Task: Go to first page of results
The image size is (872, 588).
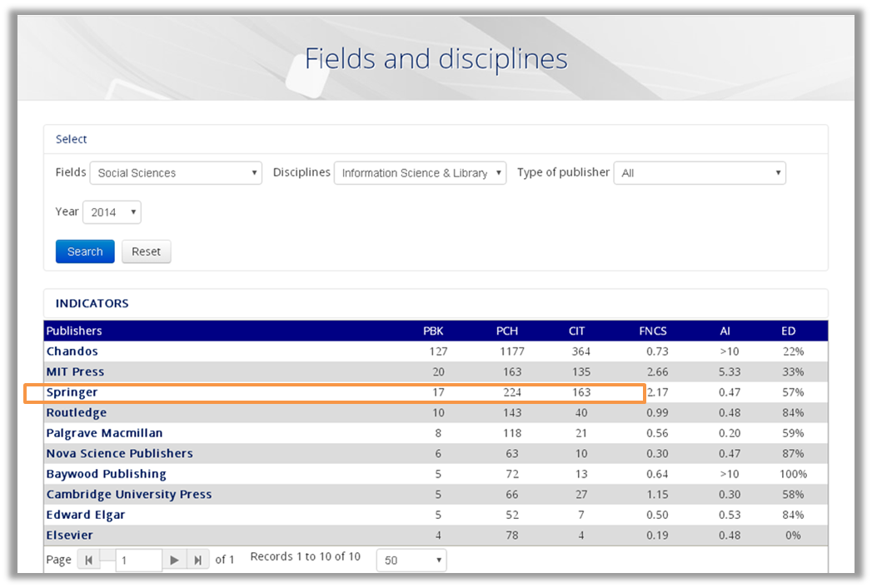Action: (x=88, y=561)
